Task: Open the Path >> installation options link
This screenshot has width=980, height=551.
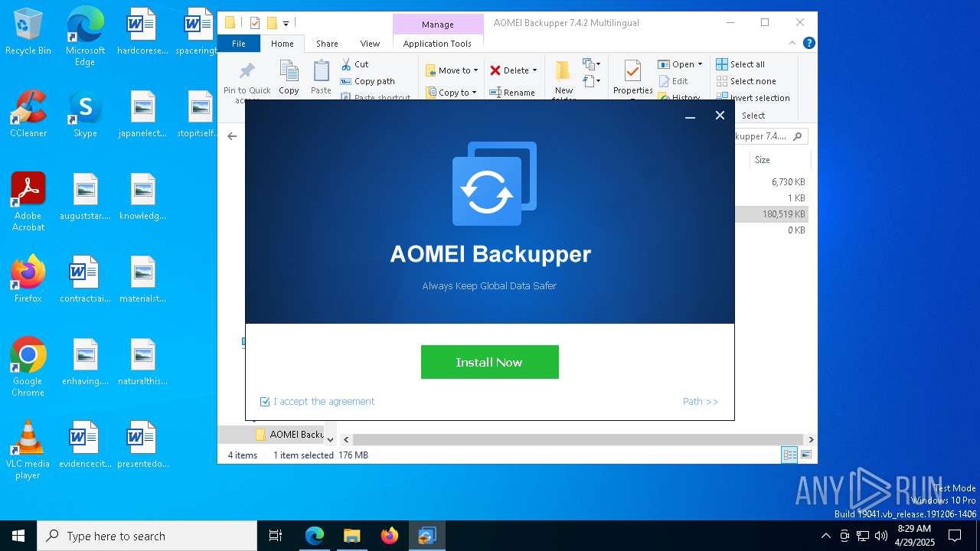Action: 701,402
